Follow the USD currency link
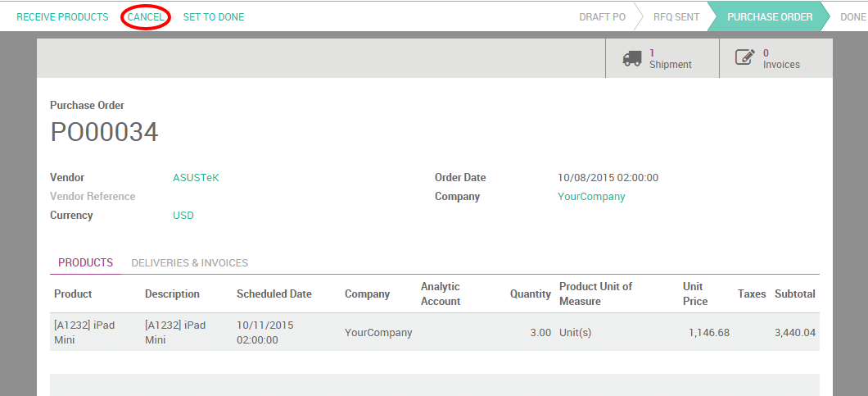The image size is (868, 396). (183, 216)
